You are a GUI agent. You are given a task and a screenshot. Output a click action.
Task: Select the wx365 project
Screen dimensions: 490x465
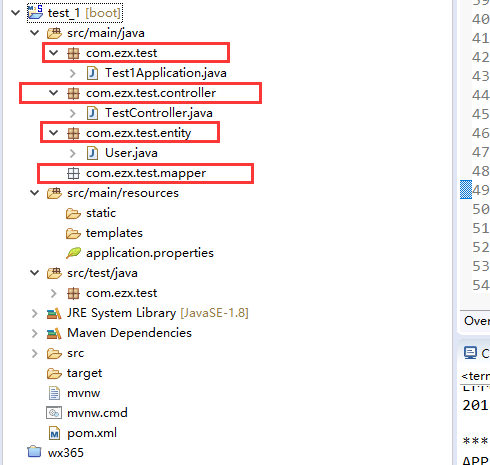[x=66, y=453]
